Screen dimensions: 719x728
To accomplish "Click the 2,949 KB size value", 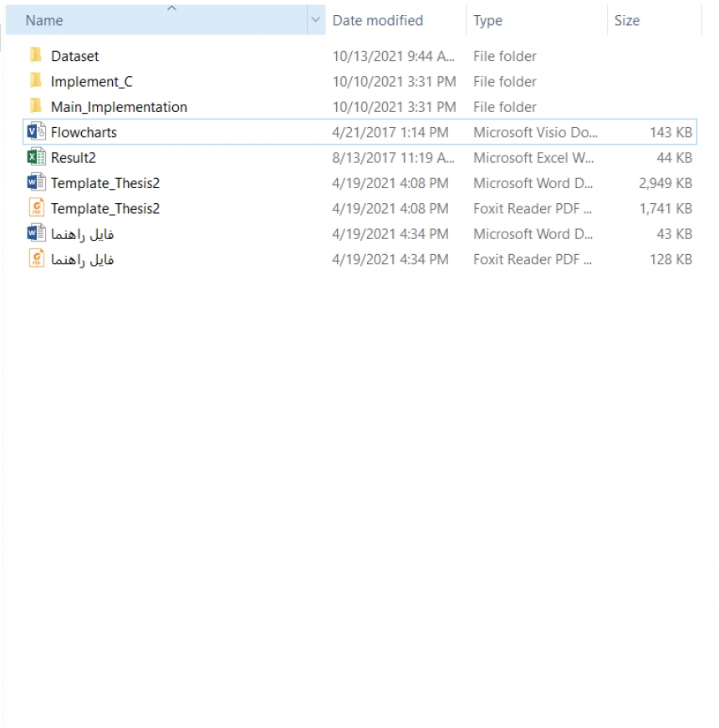I will pos(665,183).
